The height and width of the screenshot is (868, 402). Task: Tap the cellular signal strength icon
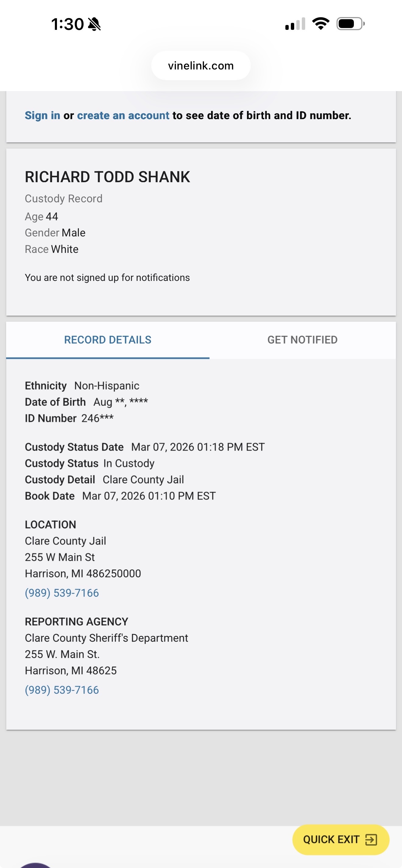[295, 24]
